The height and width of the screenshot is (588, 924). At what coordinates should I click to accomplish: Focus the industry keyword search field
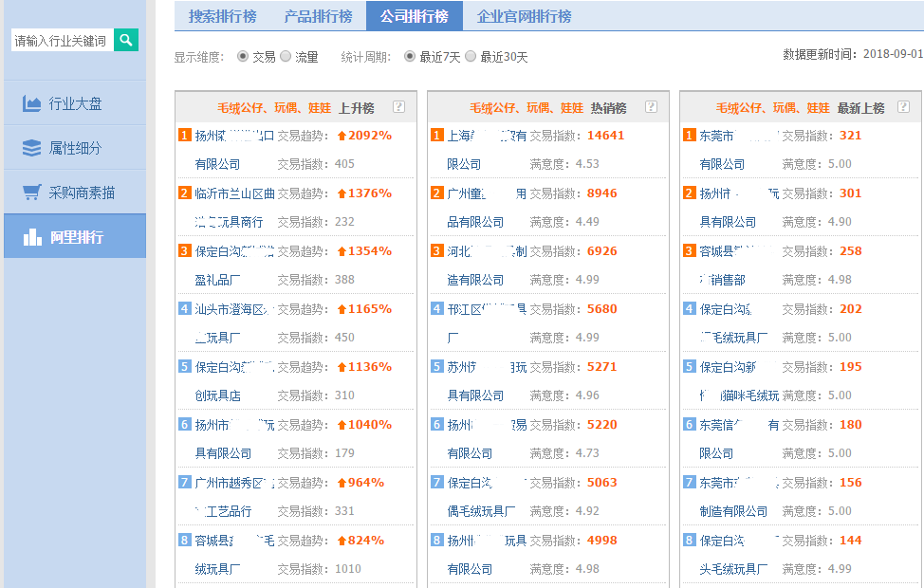pyautogui.click(x=62, y=41)
